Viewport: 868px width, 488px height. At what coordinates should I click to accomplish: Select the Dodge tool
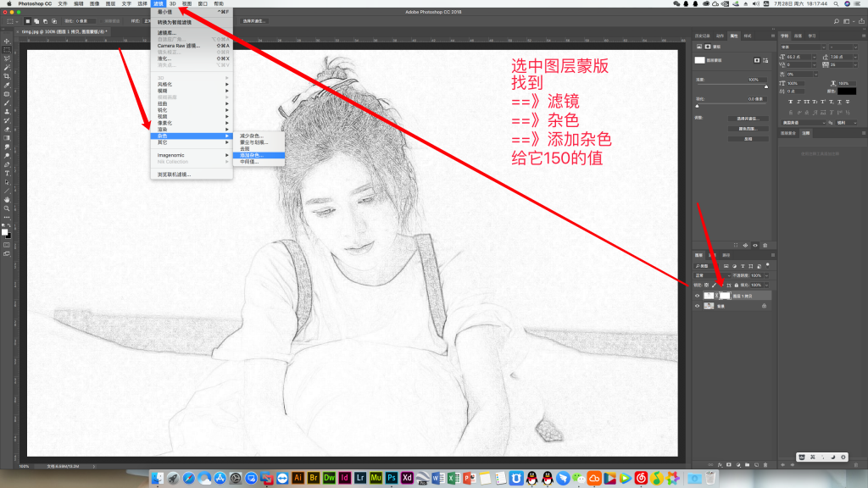[x=7, y=156]
